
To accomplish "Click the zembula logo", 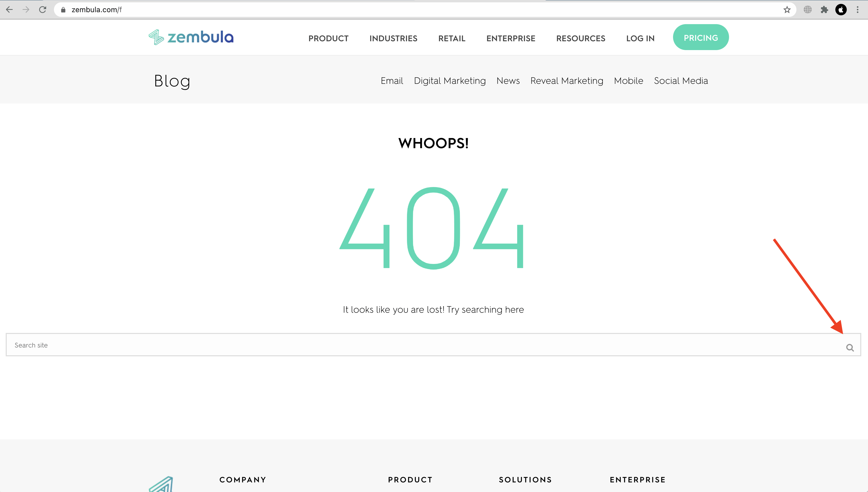I will [191, 37].
